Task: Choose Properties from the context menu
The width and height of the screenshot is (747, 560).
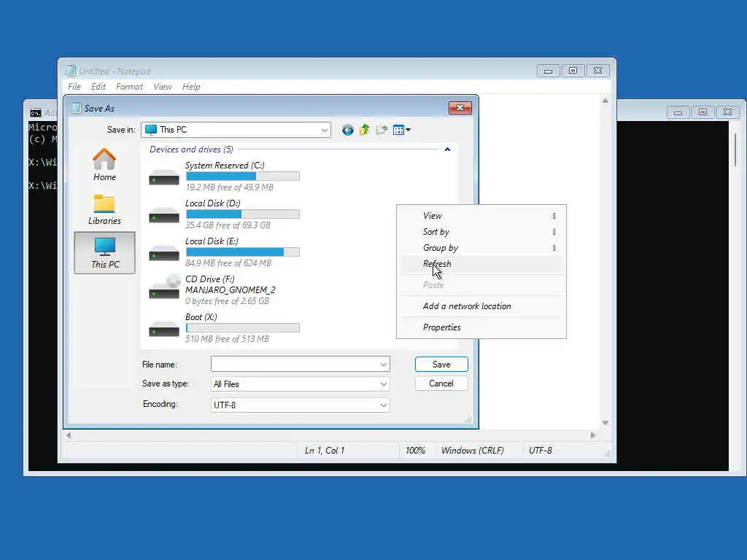Action: click(x=481, y=327)
